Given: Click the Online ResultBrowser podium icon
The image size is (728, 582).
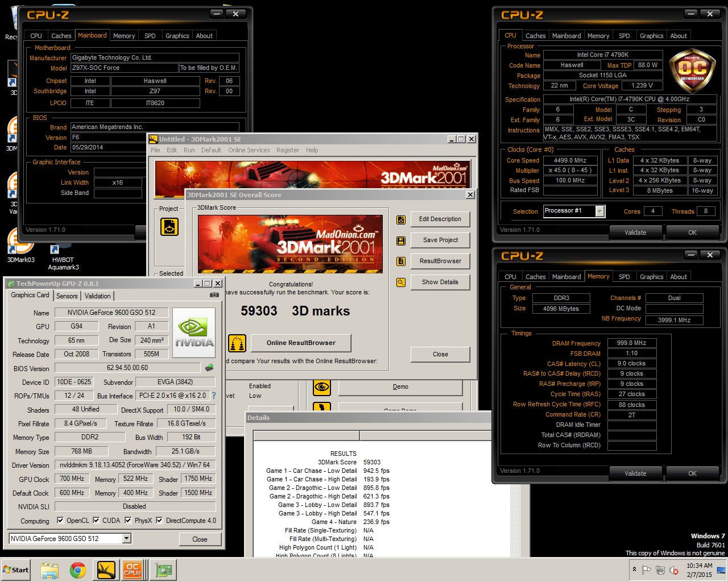Looking at the screenshot, I should pyautogui.click(x=237, y=343).
